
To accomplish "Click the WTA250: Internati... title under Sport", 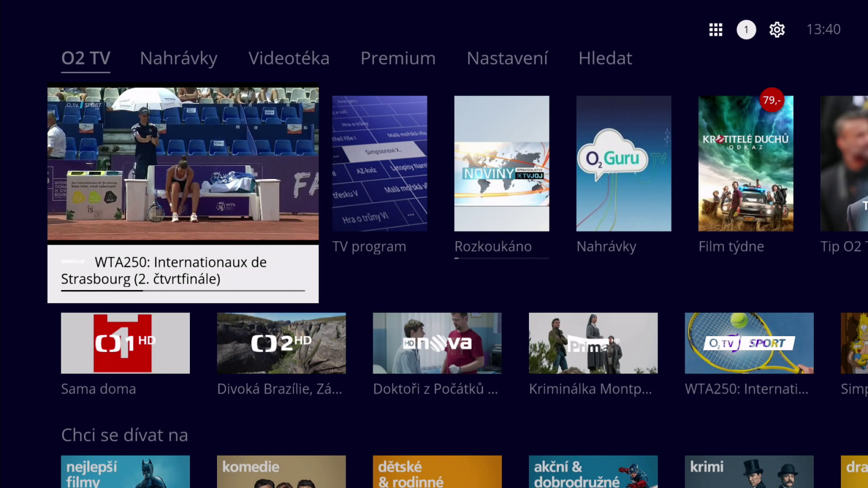I will coord(746,389).
